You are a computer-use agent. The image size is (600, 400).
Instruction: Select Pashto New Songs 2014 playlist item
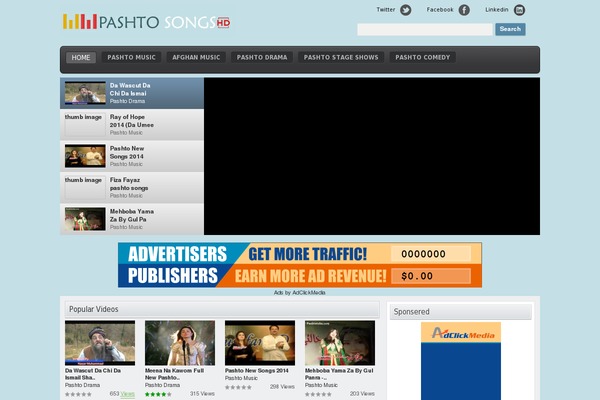[x=132, y=156]
